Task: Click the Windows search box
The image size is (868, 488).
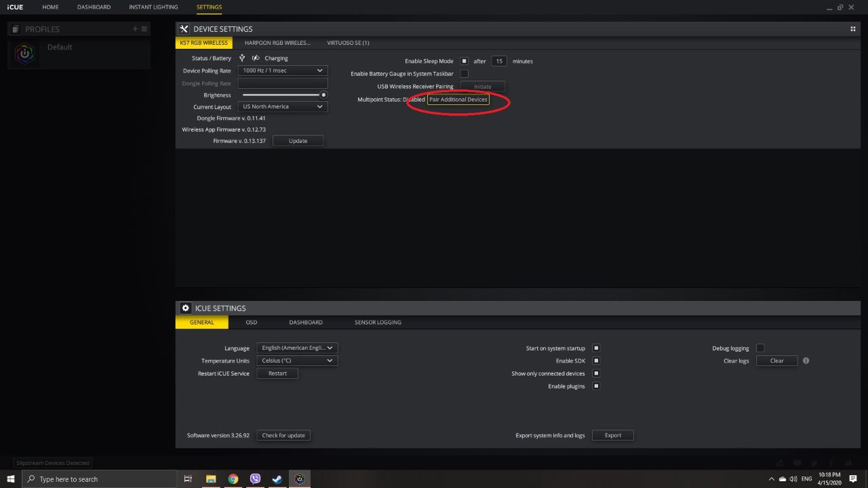Action: 100,479
